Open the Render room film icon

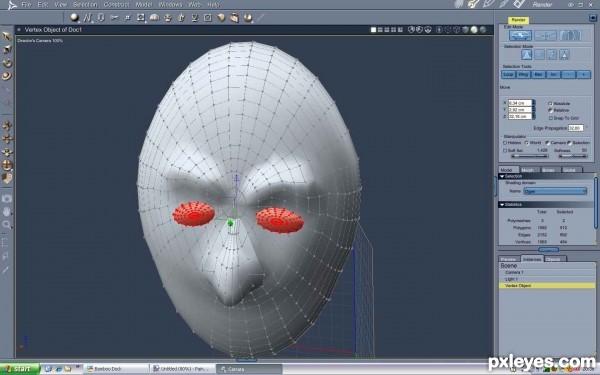coord(519,4)
